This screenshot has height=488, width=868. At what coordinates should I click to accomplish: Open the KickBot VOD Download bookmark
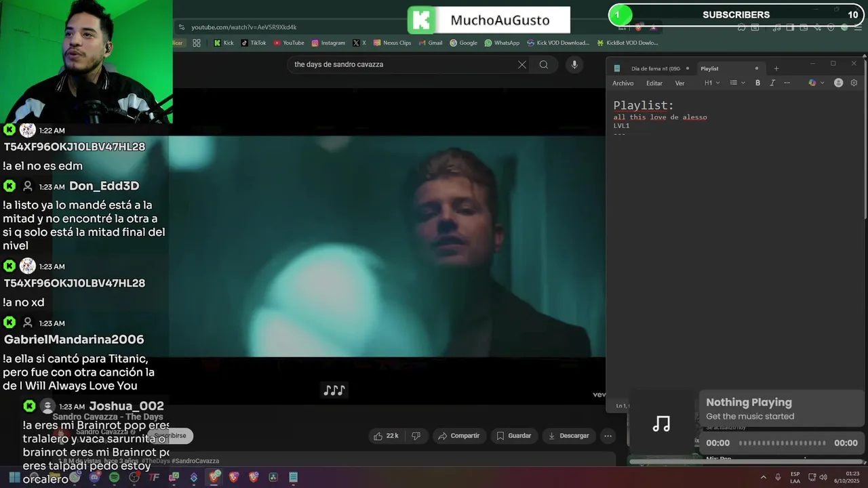click(x=627, y=43)
